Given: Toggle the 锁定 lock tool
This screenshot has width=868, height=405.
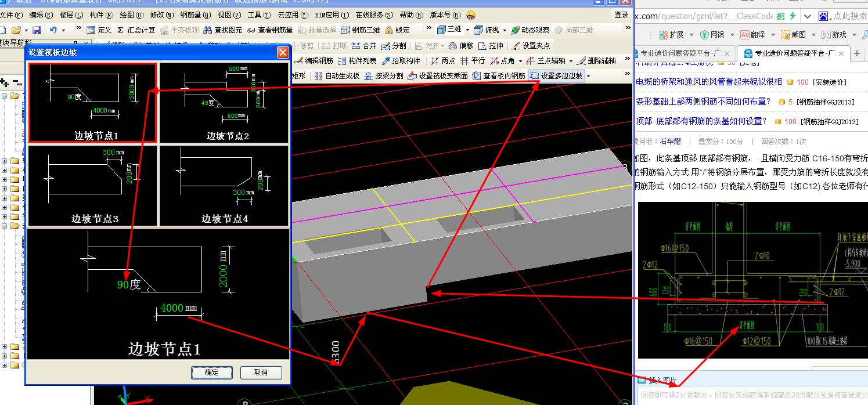Looking at the screenshot, I should (x=398, y=30).
